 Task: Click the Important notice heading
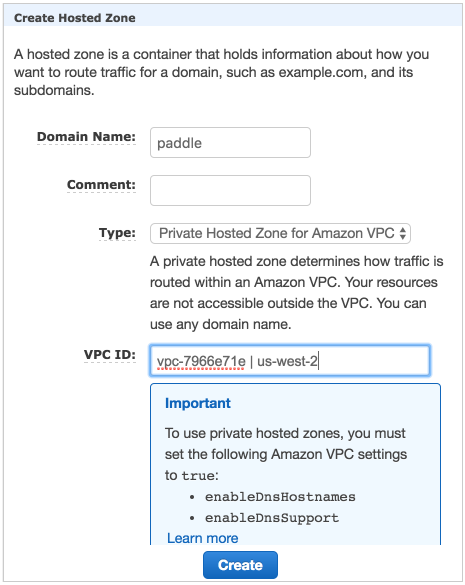click(x=198, y=403)
